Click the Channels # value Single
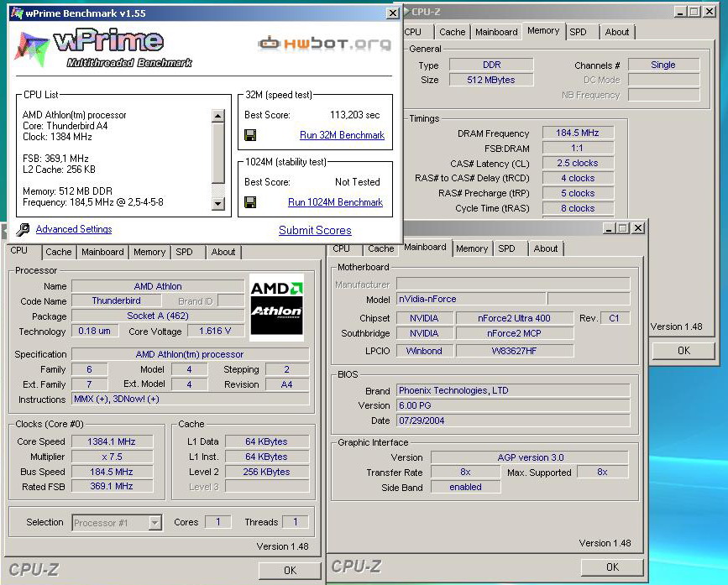This screenshot has width=728, height=585. [x=663, y=65]
